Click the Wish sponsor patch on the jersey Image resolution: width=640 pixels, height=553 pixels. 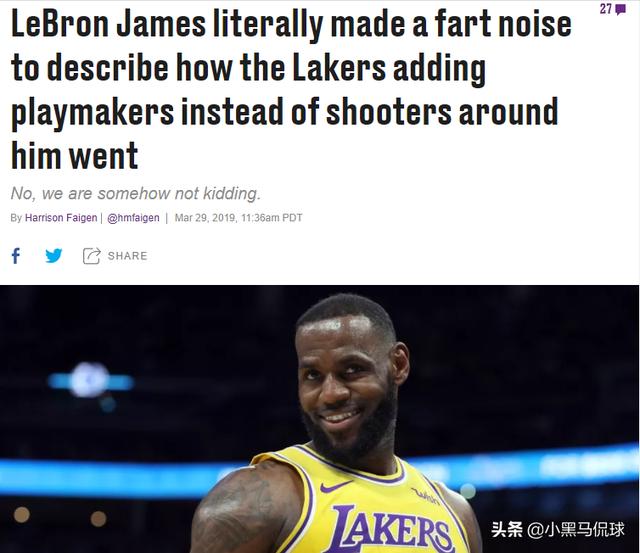[x=426, y=496]
